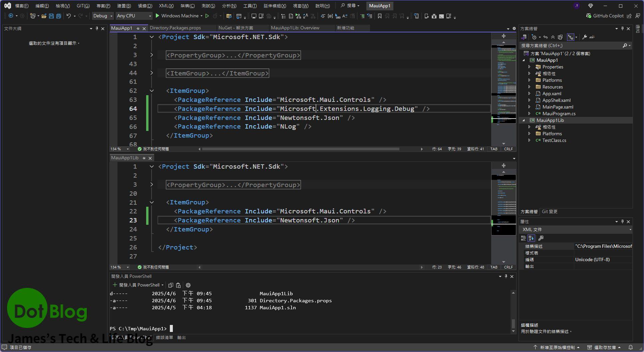Click the Undo arrow icon
The image size is (644, 352).
(x=68, y=16)
